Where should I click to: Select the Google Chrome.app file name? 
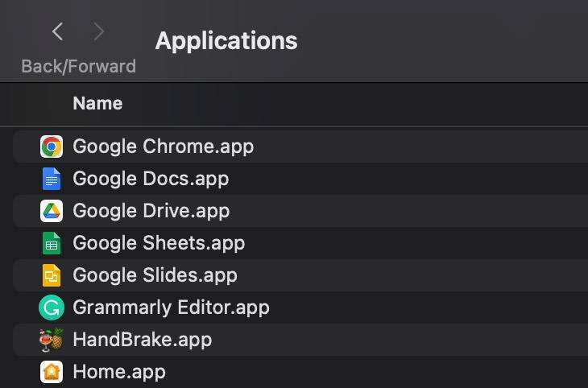pyautogui.click(x=163, y=147)
